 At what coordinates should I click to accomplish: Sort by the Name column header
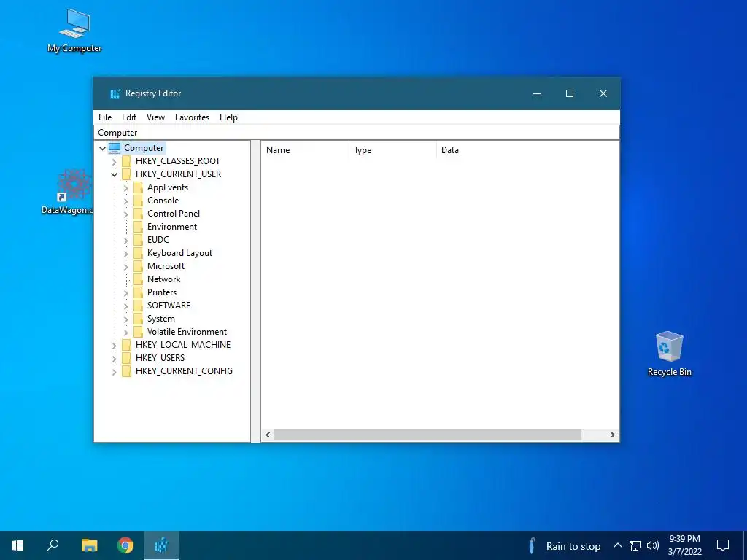coord(305,150)
